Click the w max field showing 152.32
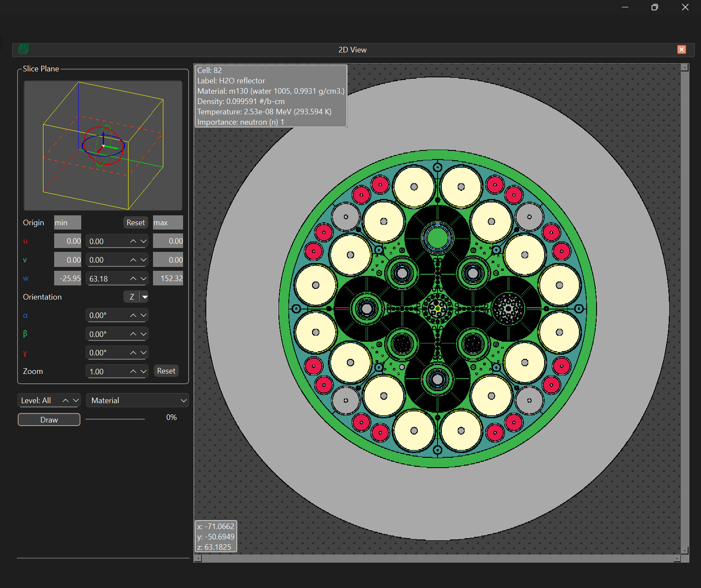The width and height of the screenshot is (701, 588). coord(168,279)
